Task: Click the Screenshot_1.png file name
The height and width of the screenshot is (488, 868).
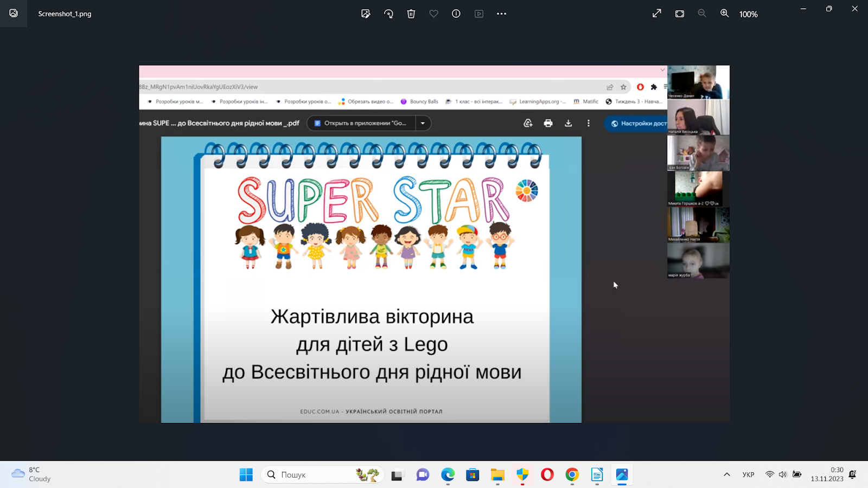Action: 65,14
